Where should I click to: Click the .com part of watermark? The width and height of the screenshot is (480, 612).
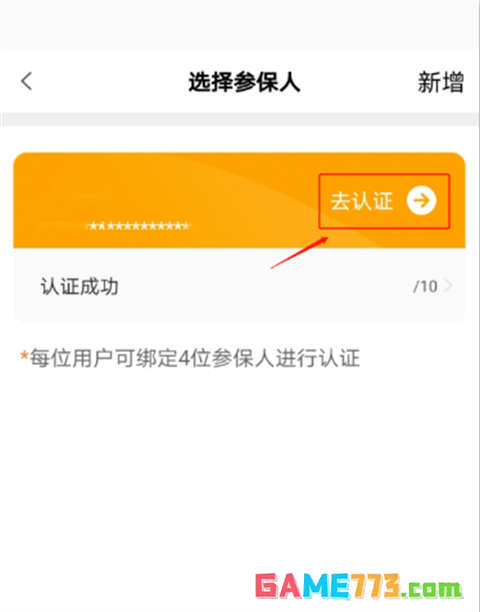click(432, 590)
